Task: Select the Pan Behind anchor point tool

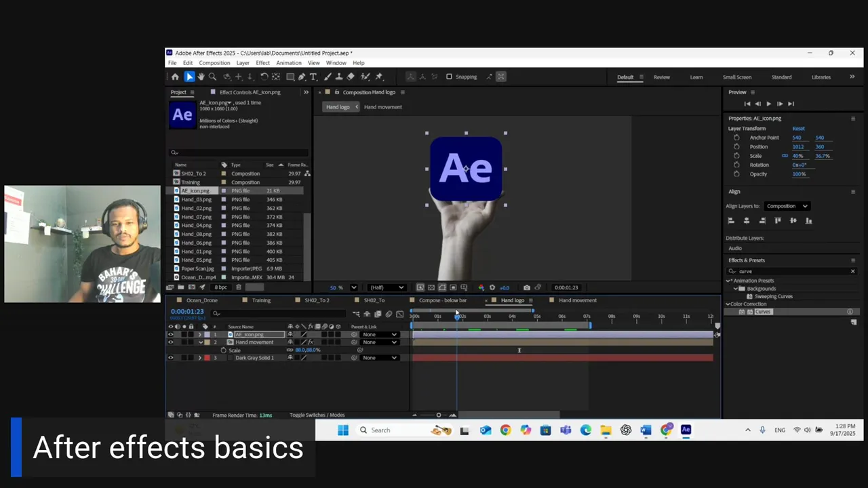Action: click(x=276, y=77)
